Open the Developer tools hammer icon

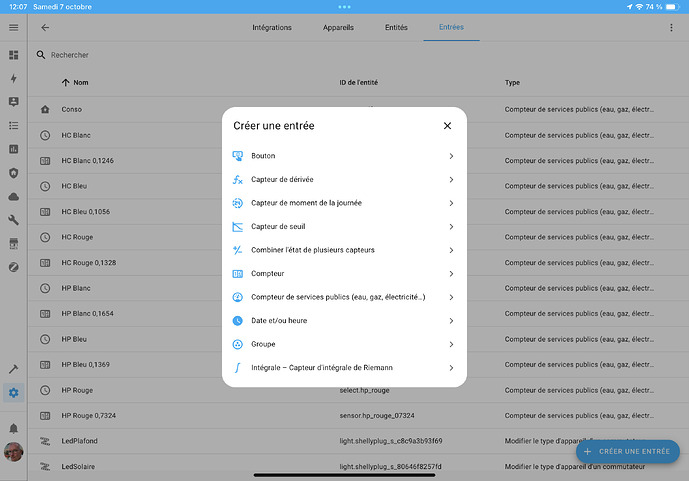point(14,369)
